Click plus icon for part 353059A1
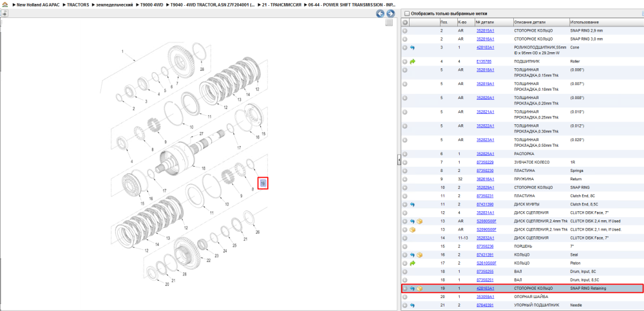This screenshot has height=311, width=644. click(405, 297)
